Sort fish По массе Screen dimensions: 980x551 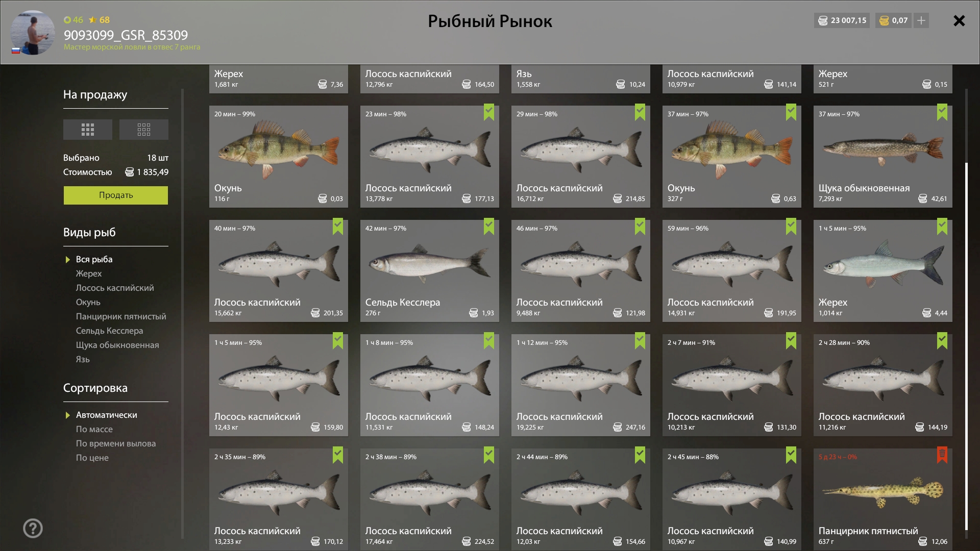pyautogui.click(x=94, y=430)
